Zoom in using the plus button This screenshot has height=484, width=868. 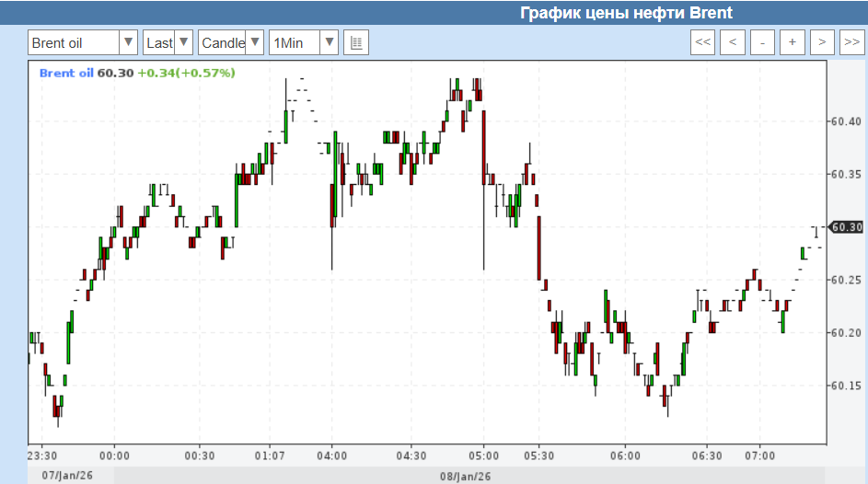792,42
